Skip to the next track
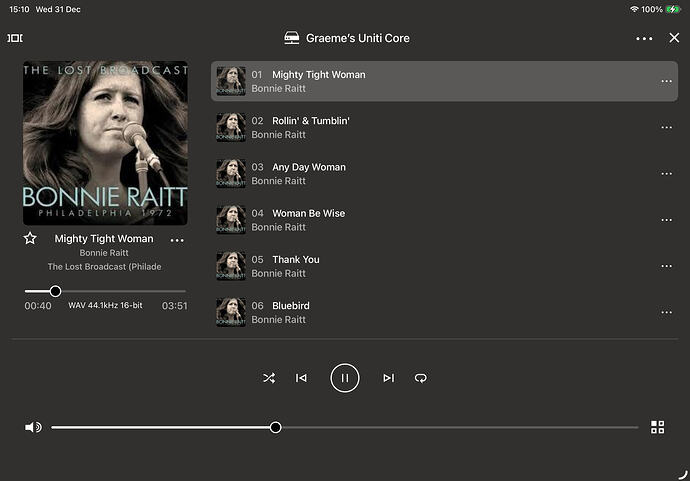The height and width of the screenshot is (481, 690). (x=388, y=378)
